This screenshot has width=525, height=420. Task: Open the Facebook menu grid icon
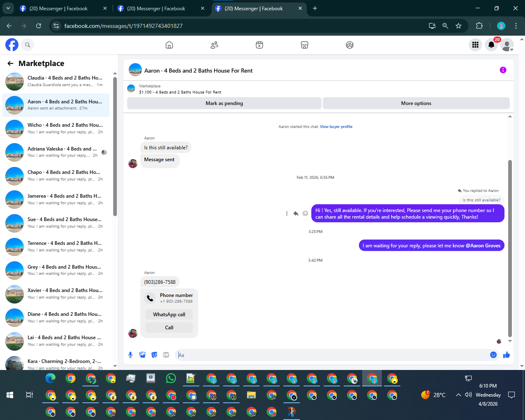(x=475, y=45)
